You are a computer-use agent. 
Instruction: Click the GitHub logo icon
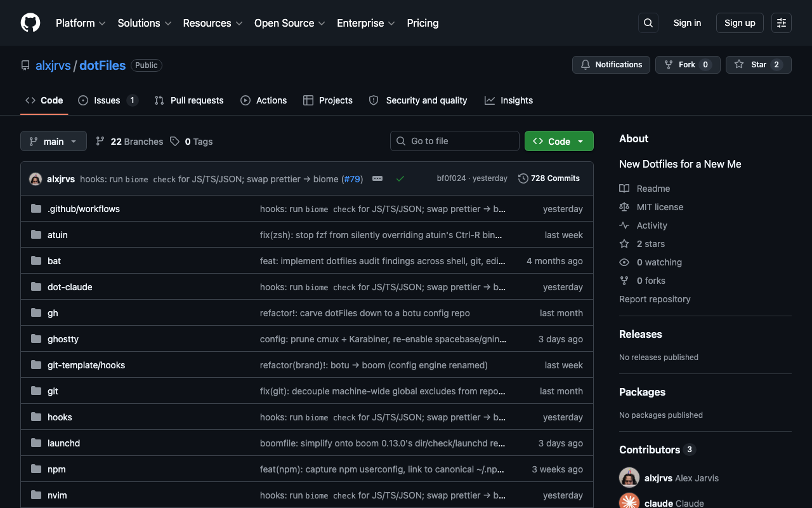(30, 23)
